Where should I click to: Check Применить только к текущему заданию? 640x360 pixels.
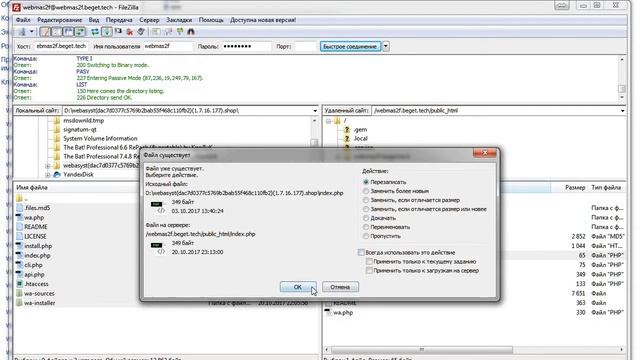[369, 262]
